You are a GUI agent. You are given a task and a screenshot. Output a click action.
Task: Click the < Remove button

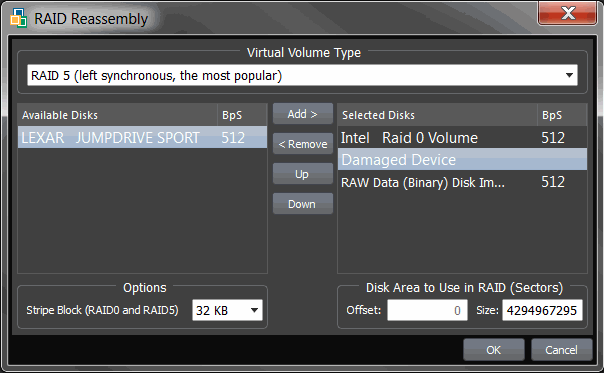point(303,144)
